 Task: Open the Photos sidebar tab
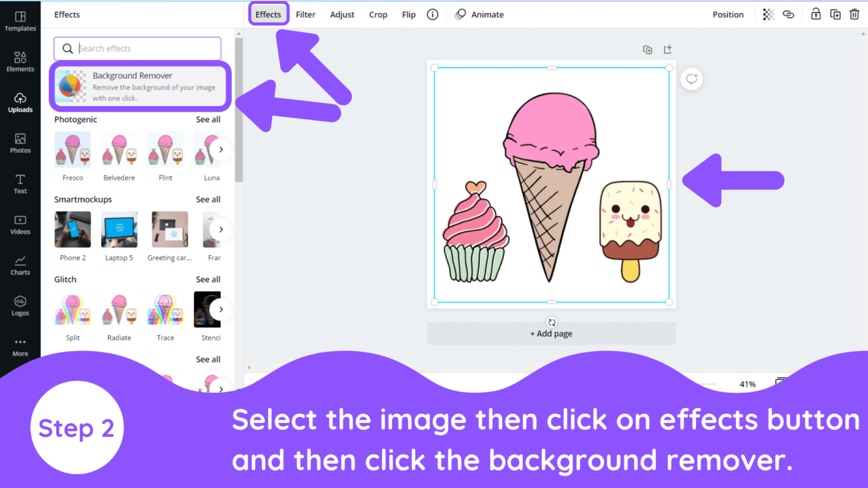pos(20,143)
